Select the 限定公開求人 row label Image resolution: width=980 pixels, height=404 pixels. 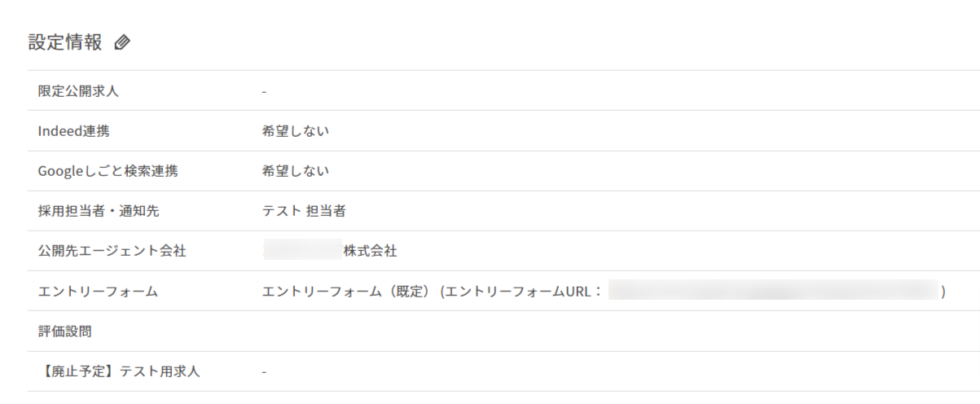pos(78,91)
